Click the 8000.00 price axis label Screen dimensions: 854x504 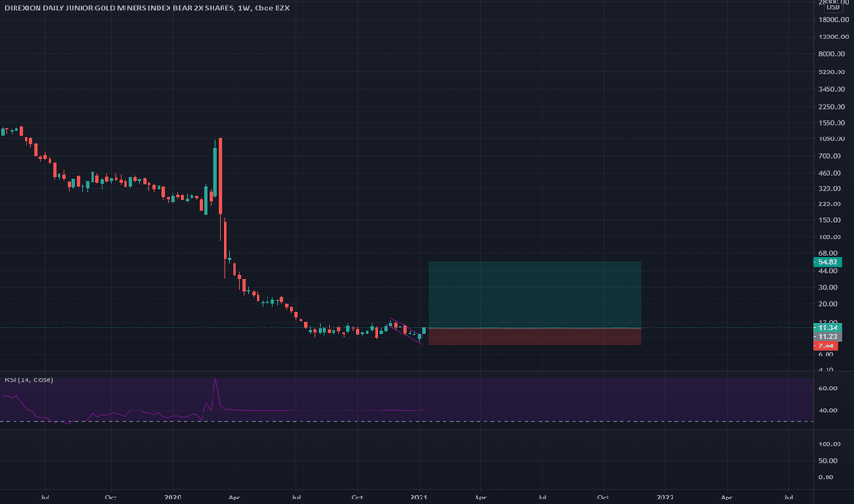833,54
